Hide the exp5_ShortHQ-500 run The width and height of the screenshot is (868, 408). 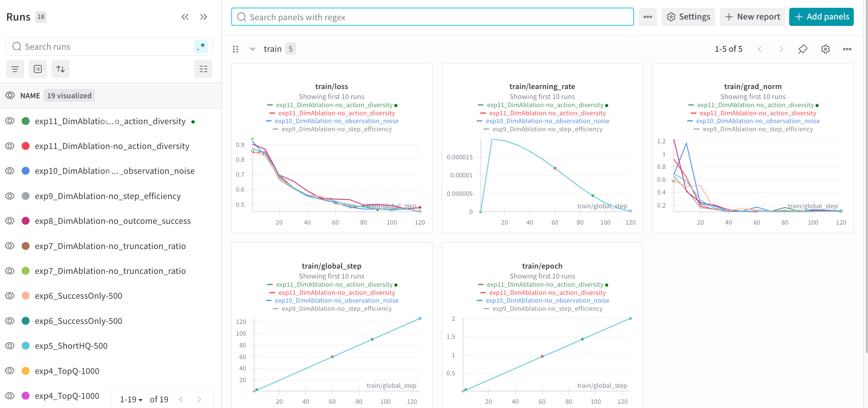(10, 346)
